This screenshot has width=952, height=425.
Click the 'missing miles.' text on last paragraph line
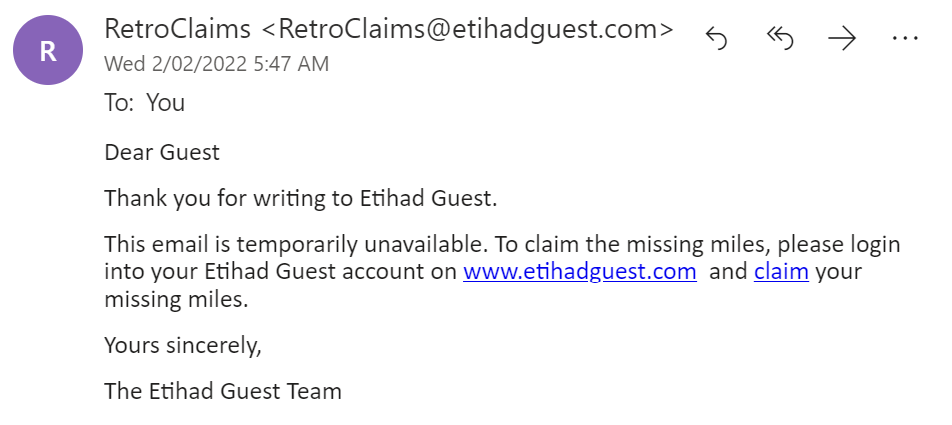click(x=175, y=299)
